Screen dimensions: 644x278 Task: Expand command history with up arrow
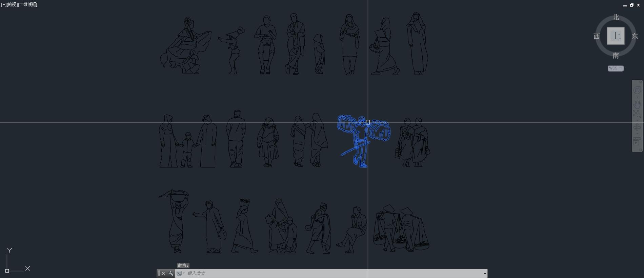pos(485,273)
